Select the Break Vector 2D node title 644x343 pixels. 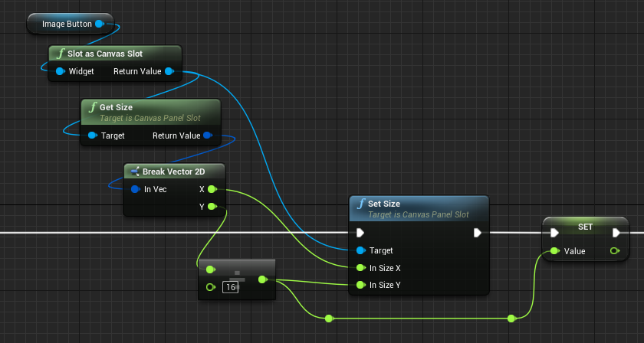click(174, 171)
